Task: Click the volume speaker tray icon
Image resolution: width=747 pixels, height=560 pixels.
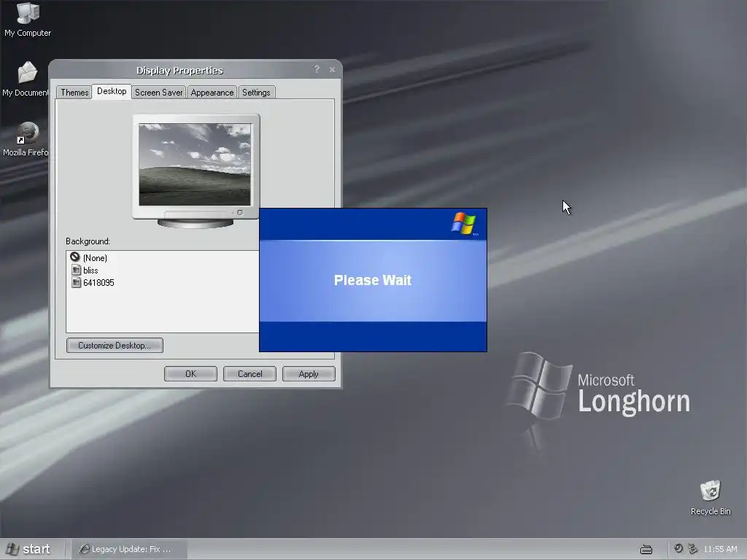Action: click(678, 549)
